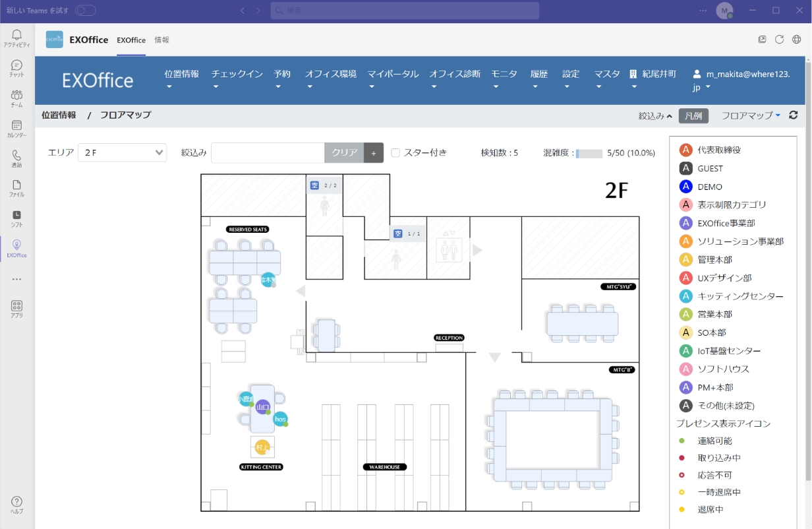Click the 混雑度 congestion progress bar
This screenshot has width=812, height=529.
tap(589, 153)
